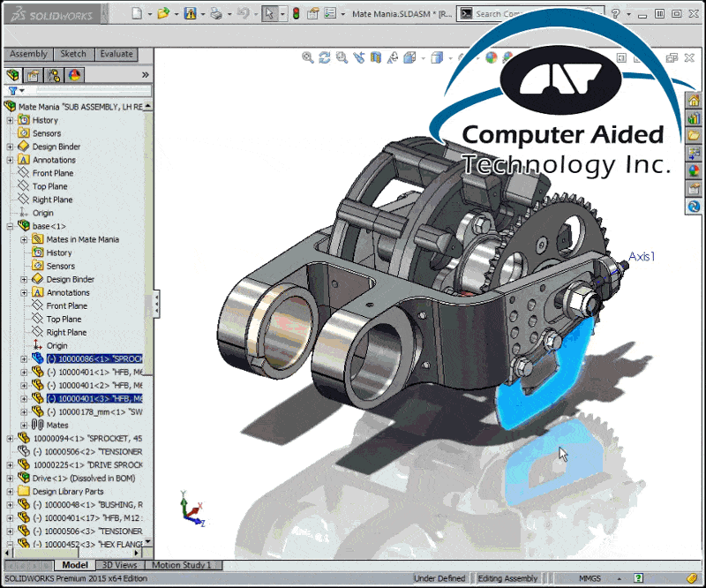Open the New document dropdown arrow
The height and width of the screenshot is (588, 706).
click(150, 14)
